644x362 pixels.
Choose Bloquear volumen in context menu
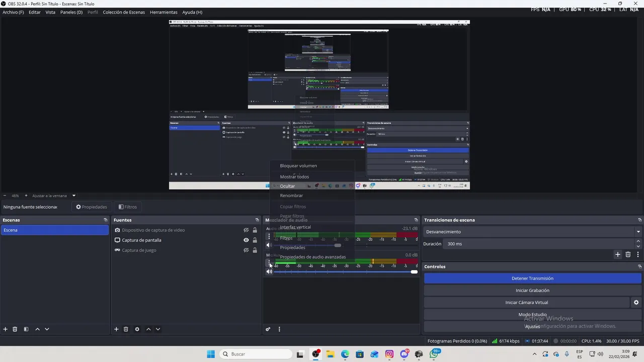(x=298, y=166)
